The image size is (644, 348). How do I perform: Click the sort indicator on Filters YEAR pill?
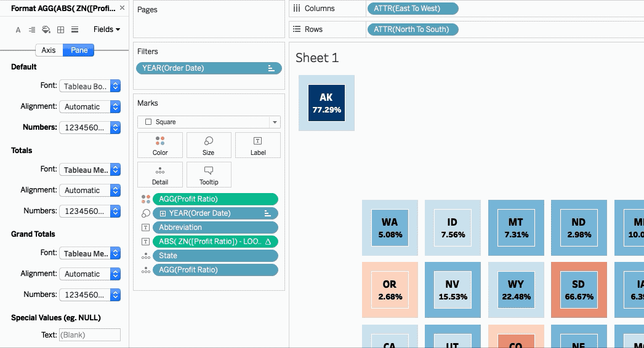(271, 68)
